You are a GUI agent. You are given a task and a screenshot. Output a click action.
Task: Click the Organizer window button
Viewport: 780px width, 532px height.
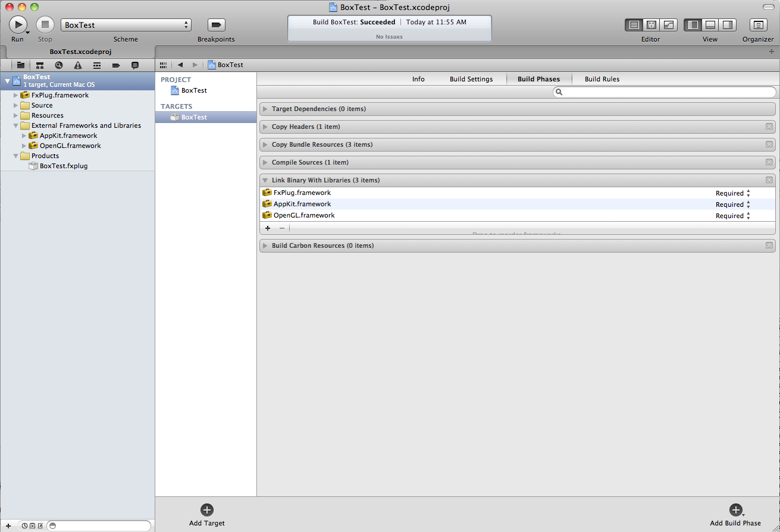[757, 25]
